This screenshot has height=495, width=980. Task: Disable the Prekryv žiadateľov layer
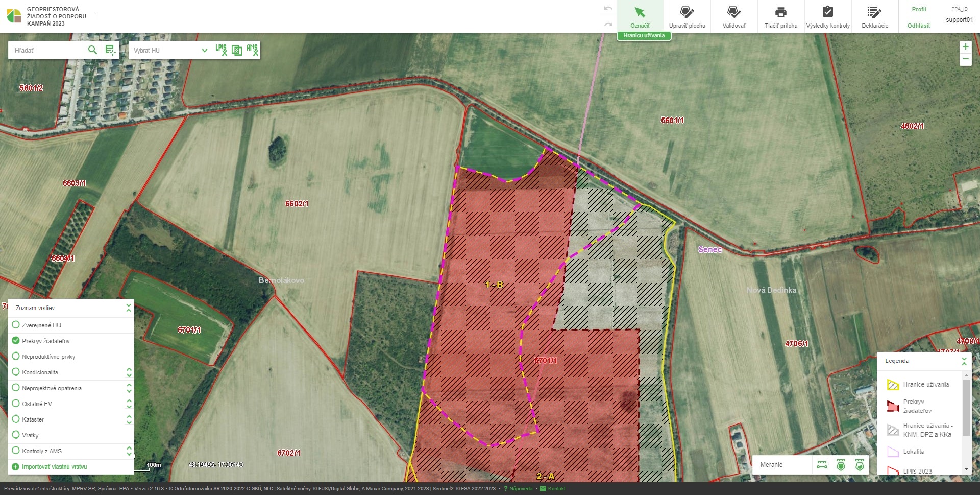(16, 341)
